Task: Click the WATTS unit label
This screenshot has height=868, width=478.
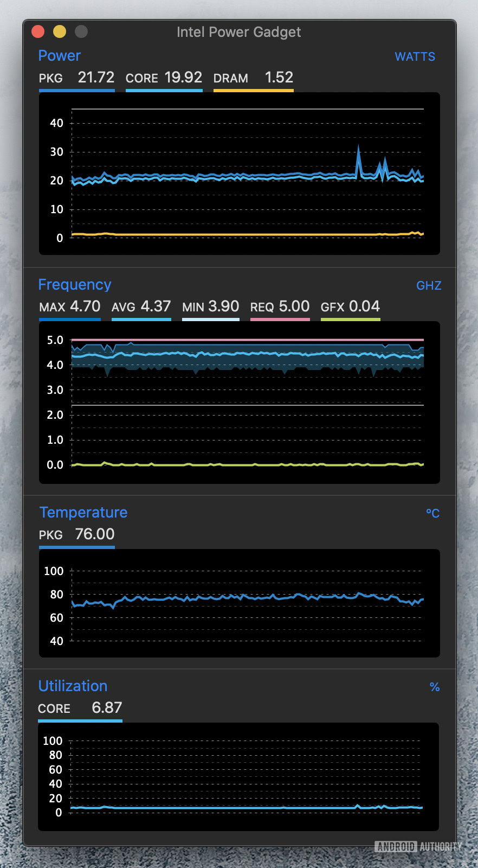Action: (415, 57)
